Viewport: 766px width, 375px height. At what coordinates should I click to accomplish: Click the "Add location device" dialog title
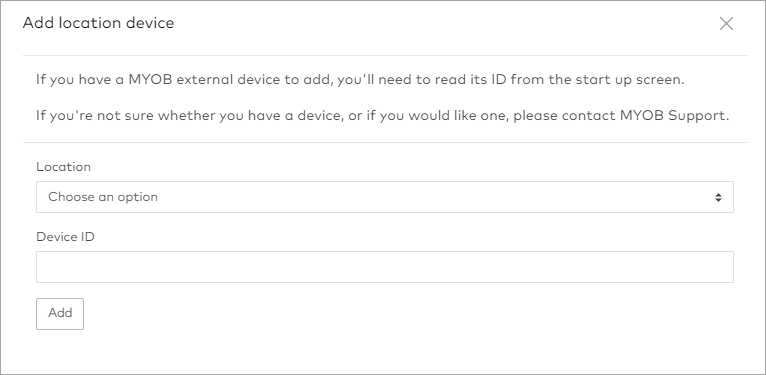pos(98,23)
